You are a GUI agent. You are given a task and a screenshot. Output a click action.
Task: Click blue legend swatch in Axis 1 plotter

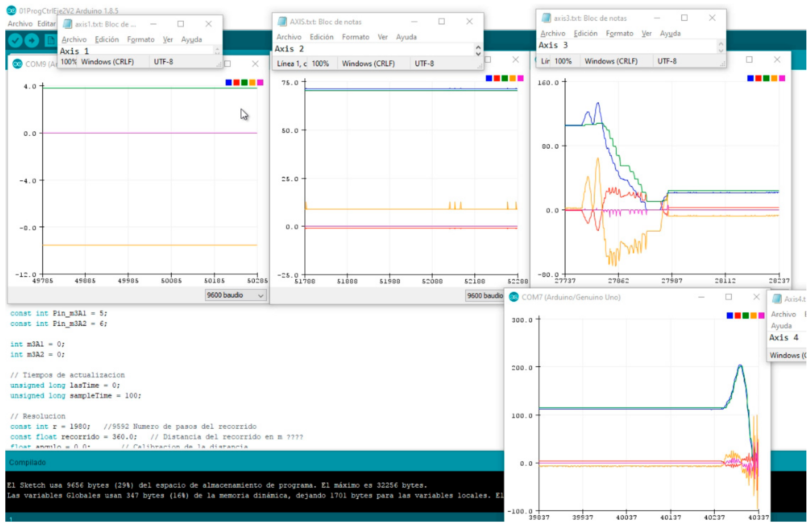coord(229,82)
